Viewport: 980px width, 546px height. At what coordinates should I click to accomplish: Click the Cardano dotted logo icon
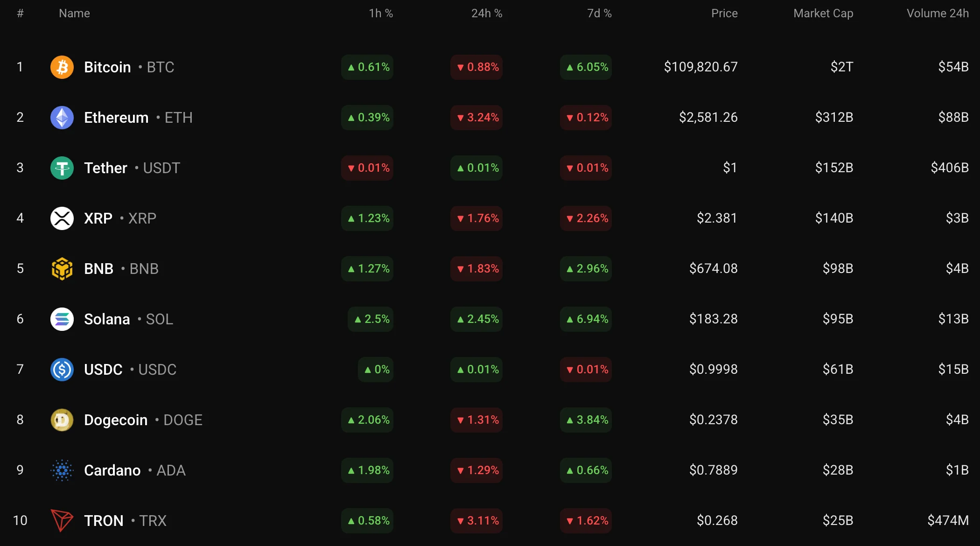pyautogui.click(x=62, y=470)
